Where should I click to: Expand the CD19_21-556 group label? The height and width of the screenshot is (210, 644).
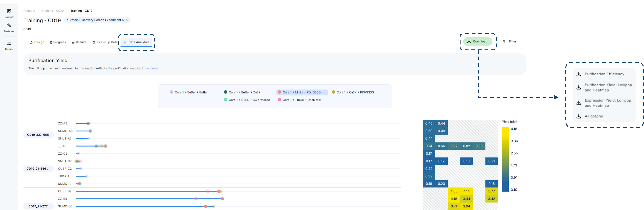[x=38, y=169]
